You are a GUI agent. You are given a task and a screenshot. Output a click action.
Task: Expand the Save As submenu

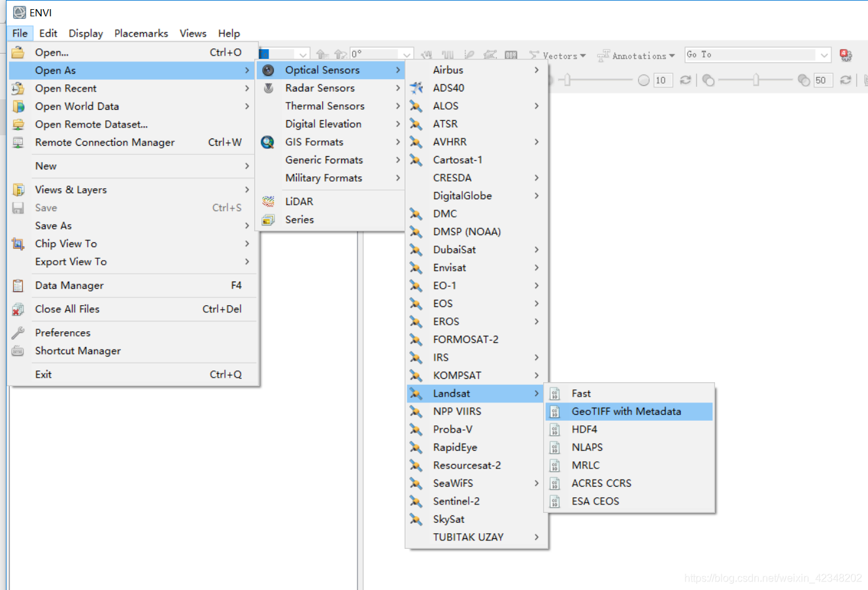[x=133, y=225]
